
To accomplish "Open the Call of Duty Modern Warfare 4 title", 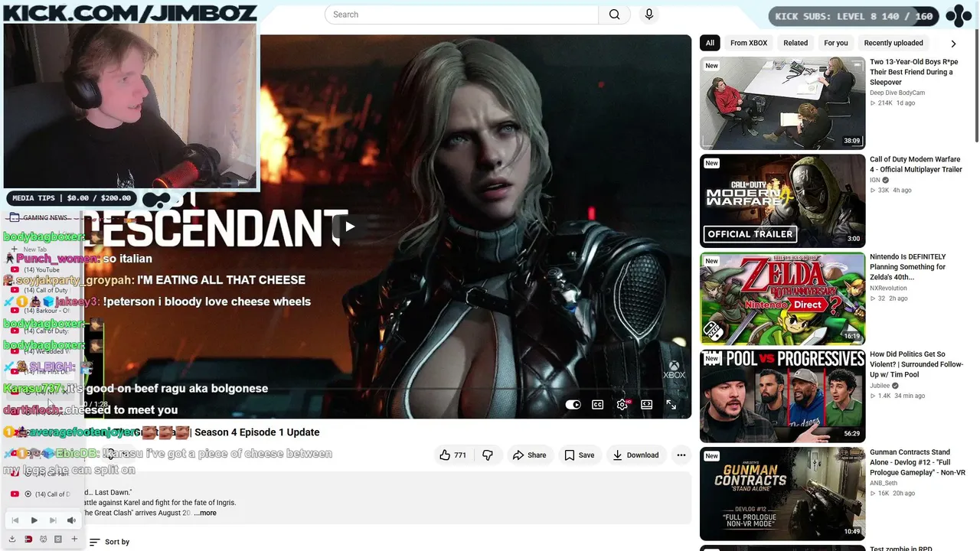I will [x=916, y=165].
